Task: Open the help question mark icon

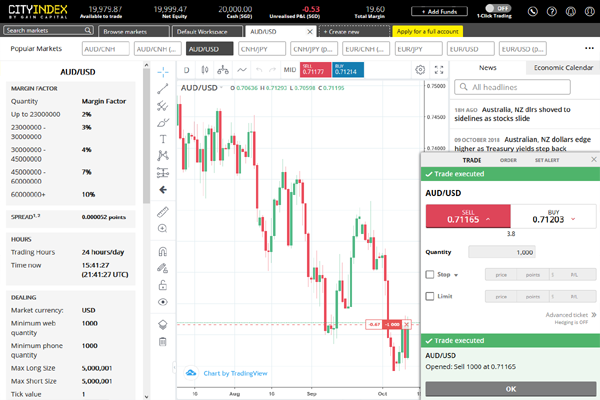Action: click(551, 11)
